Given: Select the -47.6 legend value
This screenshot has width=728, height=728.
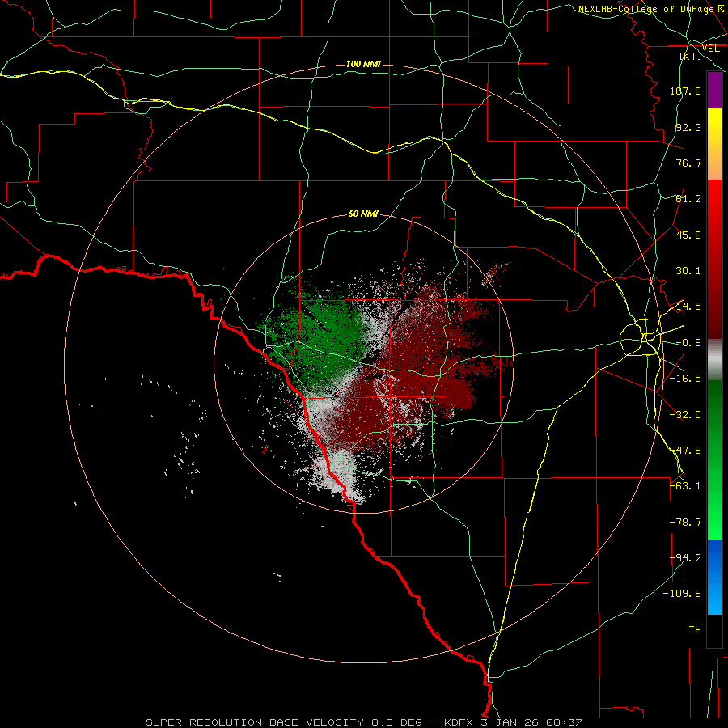Looking at the screenshot, I should (x=685, y=451).
